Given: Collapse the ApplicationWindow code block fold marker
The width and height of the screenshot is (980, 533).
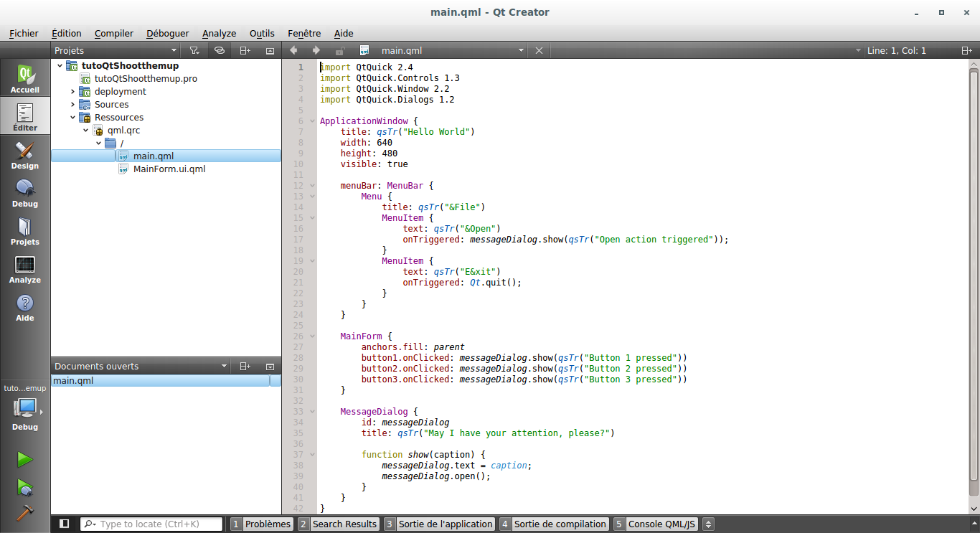Looking at the screenshot, I should [311, 121].
